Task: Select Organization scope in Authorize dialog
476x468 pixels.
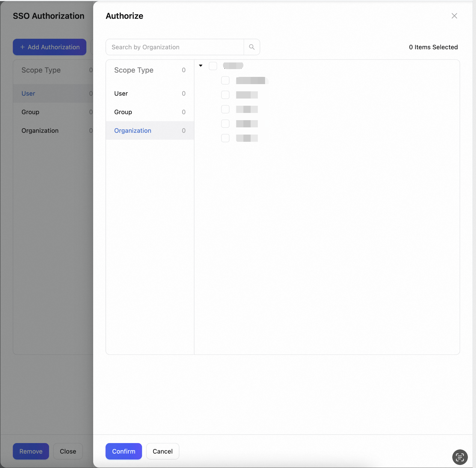Action: [x=150, y=131]
